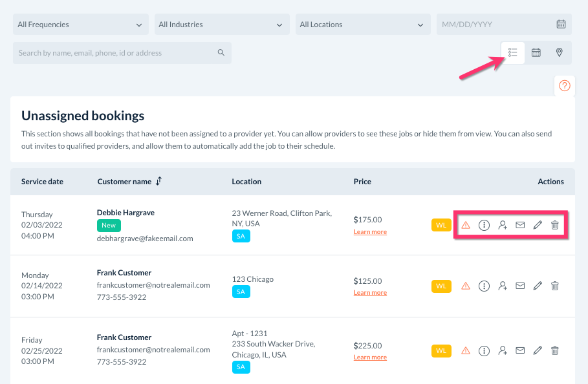Open the All Frequencies dropdown

click(80, 25)
